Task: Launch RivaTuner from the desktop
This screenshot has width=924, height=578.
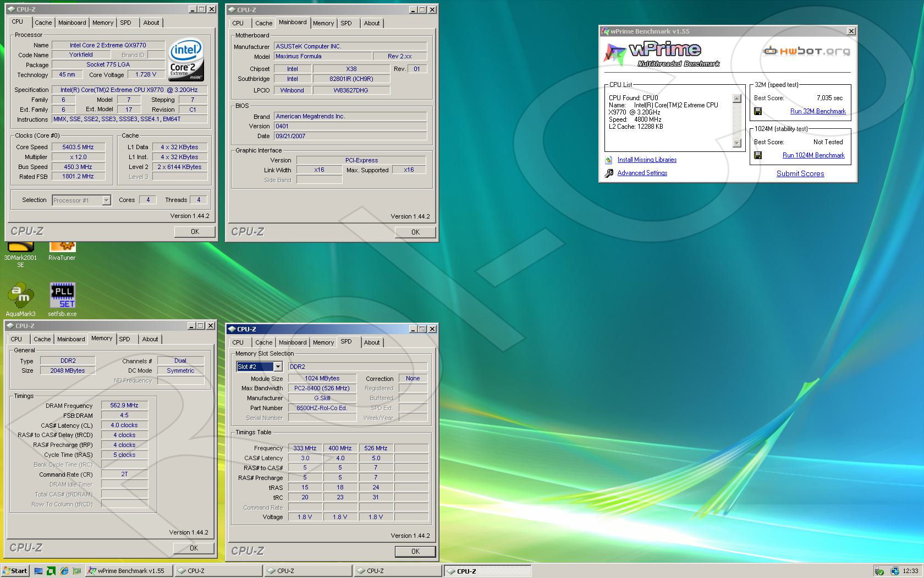Action: tap(62, 251)
